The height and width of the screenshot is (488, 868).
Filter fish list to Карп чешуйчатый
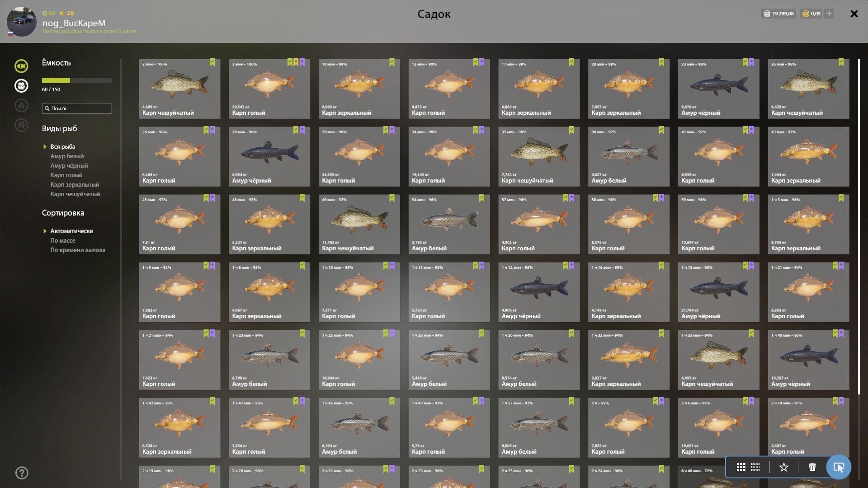(x=75, y=194)
